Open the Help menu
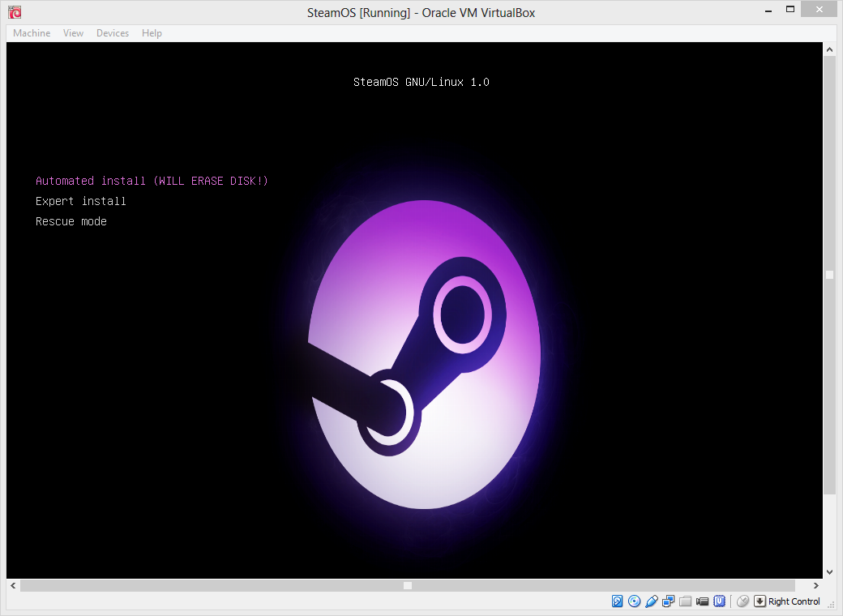 [152, 33]
